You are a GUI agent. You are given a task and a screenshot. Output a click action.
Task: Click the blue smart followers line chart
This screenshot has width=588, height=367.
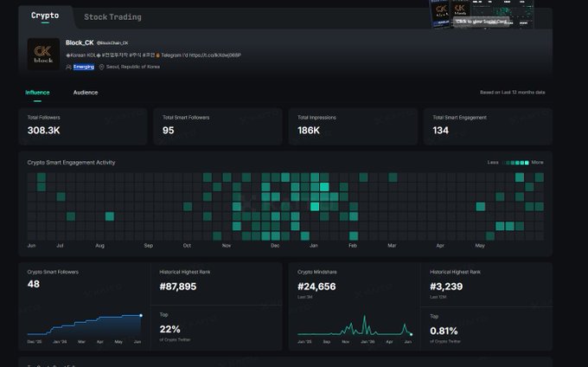[85, 325]
